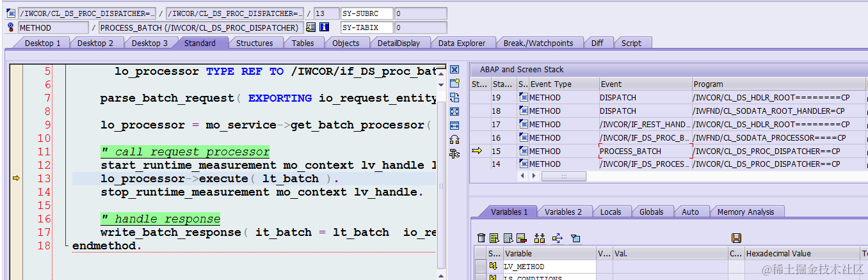Click the write_batch_response code line
Viewport: 868px width, 280px height.
point(268,232)
